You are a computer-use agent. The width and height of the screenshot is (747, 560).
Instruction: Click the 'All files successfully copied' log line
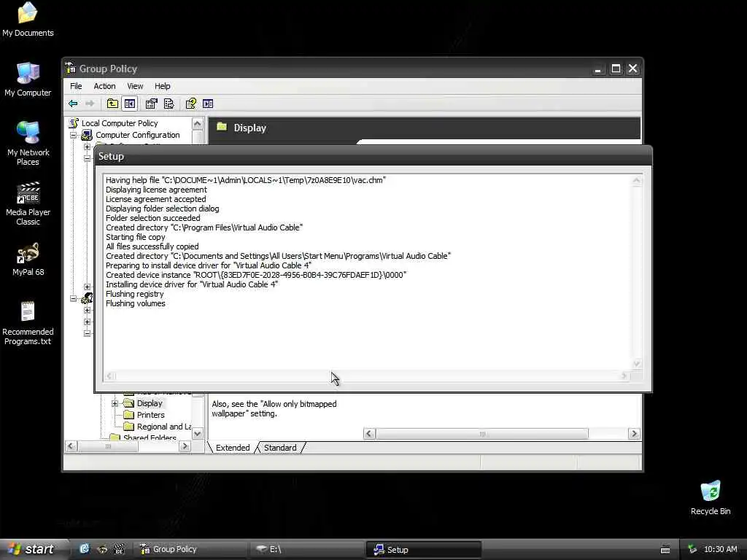point(152,246)
